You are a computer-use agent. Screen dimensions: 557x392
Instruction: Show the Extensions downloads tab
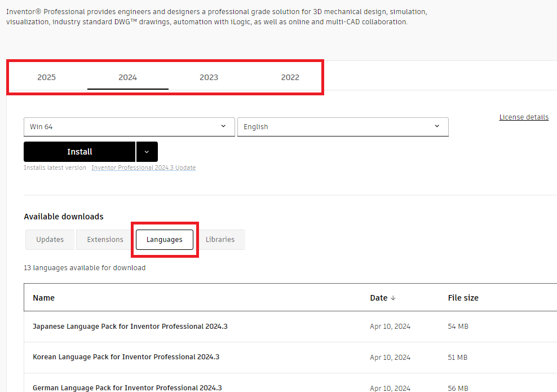pos(105,240)
